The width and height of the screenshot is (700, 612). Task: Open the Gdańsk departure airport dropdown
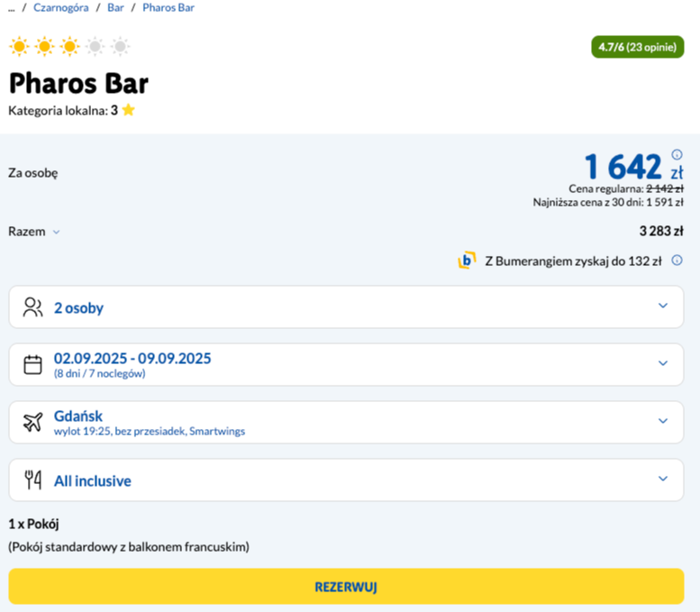(346, 422)
